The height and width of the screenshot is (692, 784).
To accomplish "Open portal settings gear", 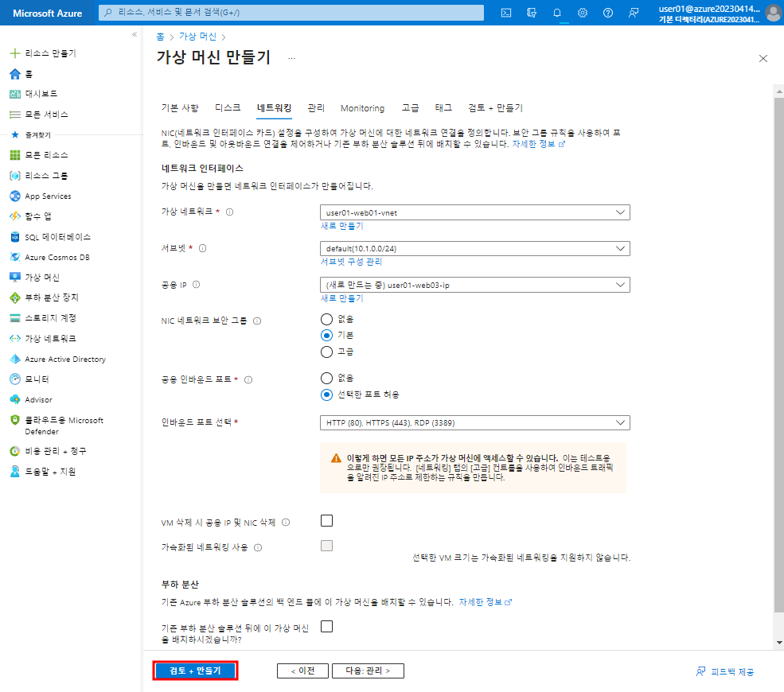I will (583, 13).
